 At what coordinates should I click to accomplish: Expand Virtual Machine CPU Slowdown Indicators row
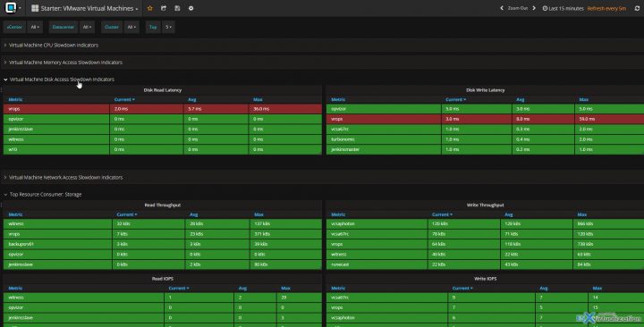coord(54,46)
